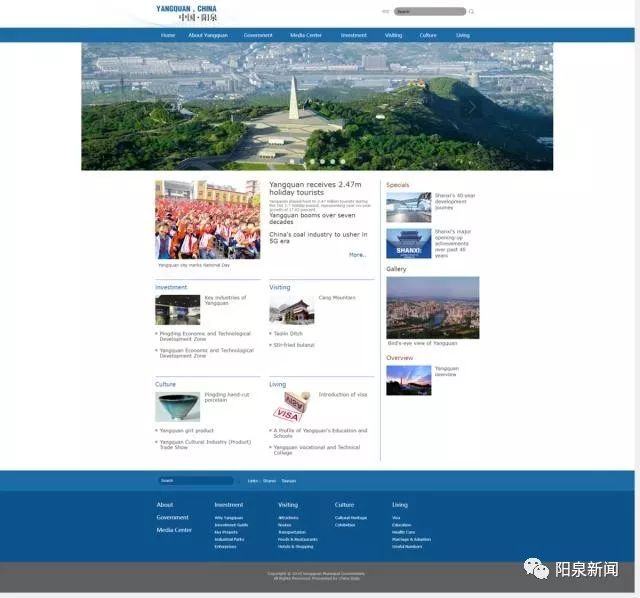Open the Cang Mountain temple thumbnail
The image size is (640, 598).
coord(291,310)
